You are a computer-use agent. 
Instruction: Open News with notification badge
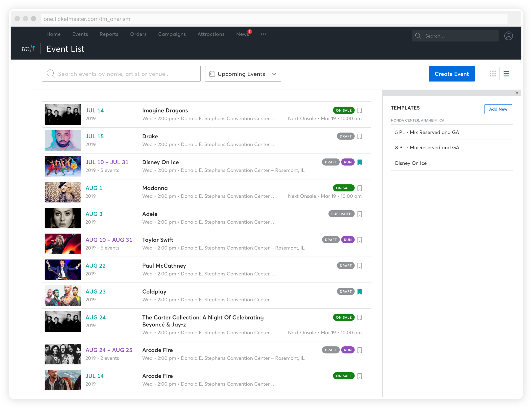click(x=242, y=34)
